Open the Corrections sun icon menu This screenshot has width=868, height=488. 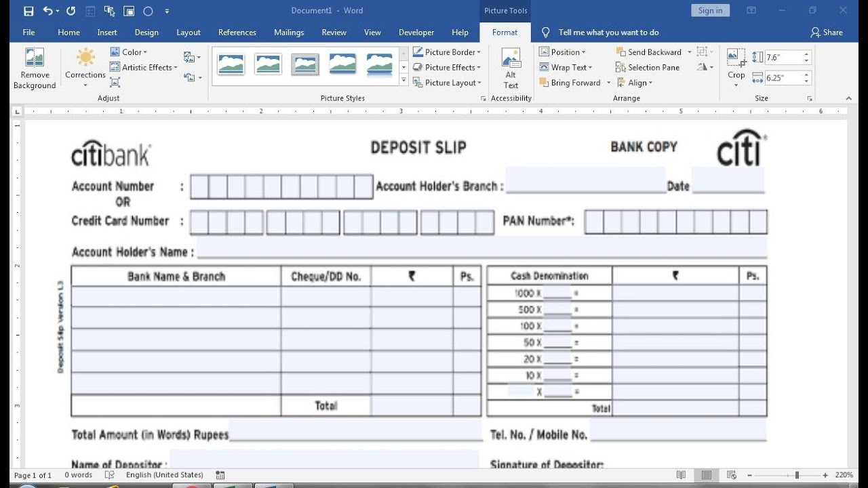[x=85, y=68]
